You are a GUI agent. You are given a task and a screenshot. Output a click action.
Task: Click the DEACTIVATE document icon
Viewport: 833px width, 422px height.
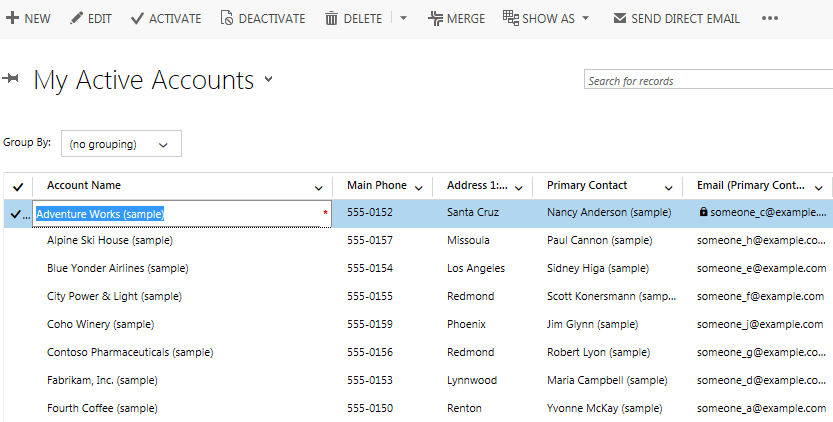tap(226, 19)
